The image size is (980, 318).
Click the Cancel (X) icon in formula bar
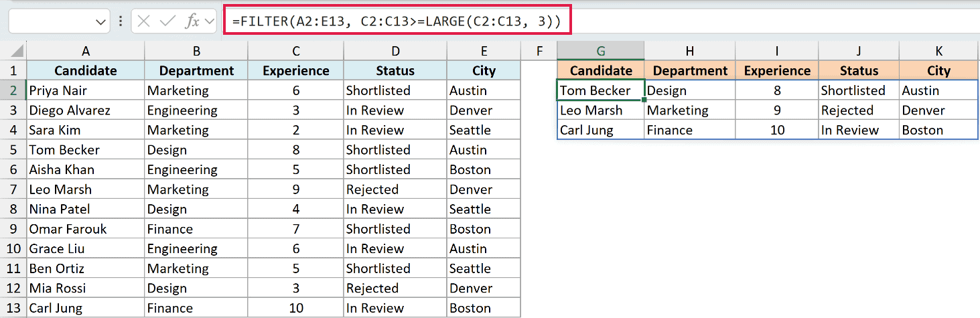(x=143, y=21)
